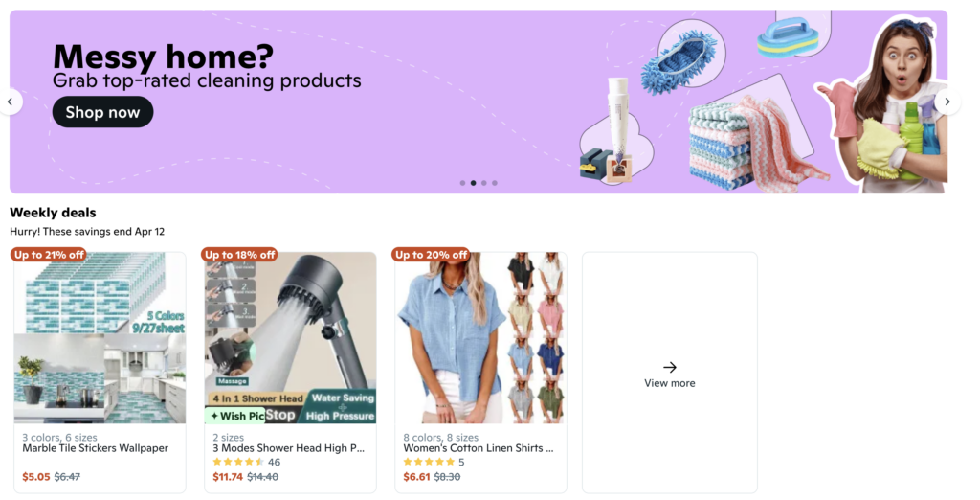
Task: Click the shower head star rating
Action: point(238,462)
